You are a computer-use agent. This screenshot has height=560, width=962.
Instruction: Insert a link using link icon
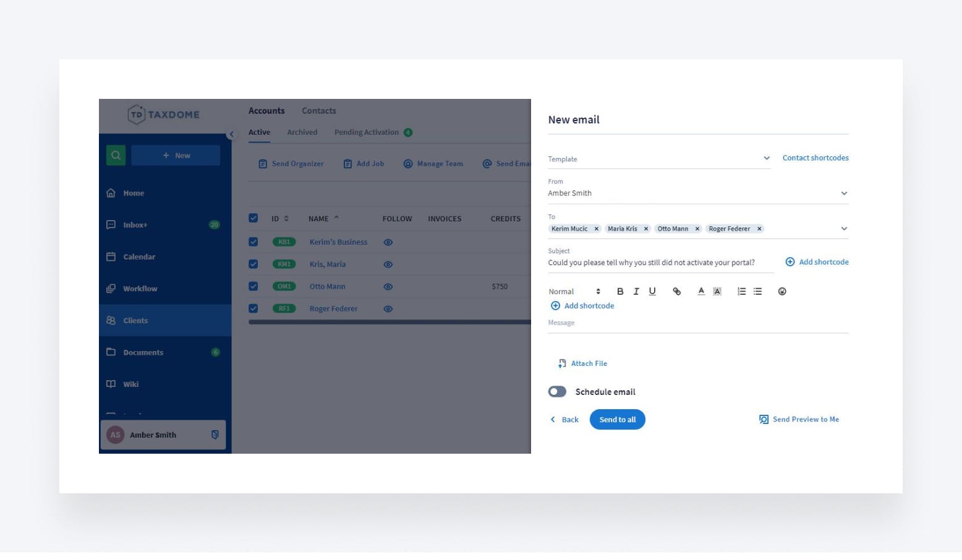point(677,292)
